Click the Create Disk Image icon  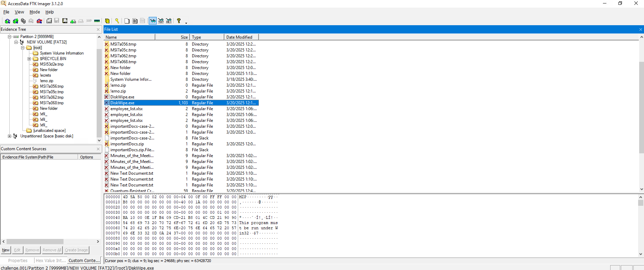coord(49,21)
